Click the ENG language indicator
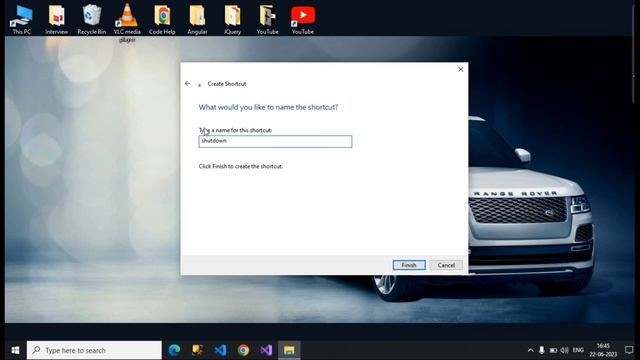This screenshot has height=360, width=640. 578,350
